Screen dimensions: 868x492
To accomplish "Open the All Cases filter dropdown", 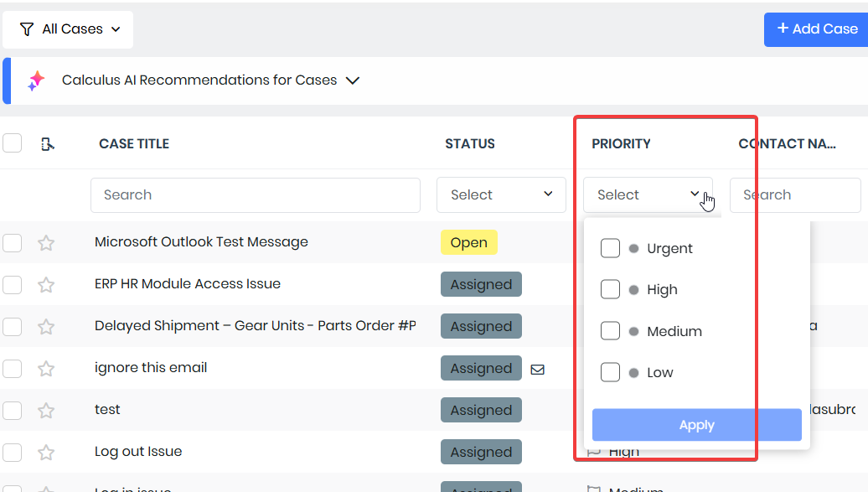I will [x=69, y=29].
